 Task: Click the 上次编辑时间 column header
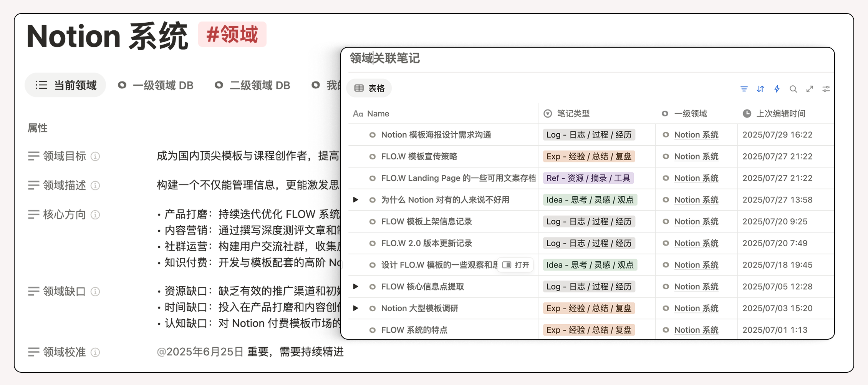(x=774, y=114)
